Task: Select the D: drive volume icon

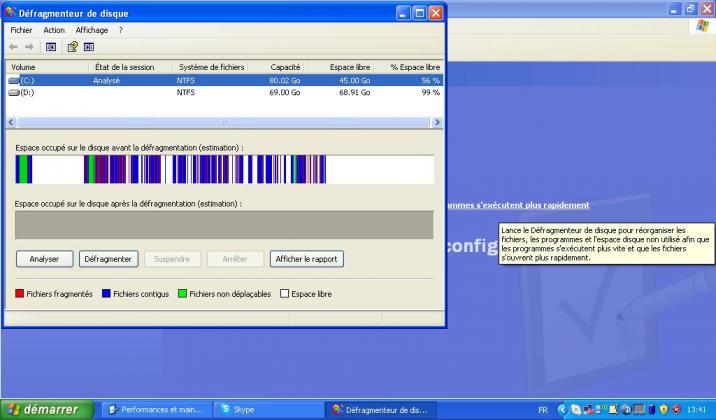Action: click(14, 92)
